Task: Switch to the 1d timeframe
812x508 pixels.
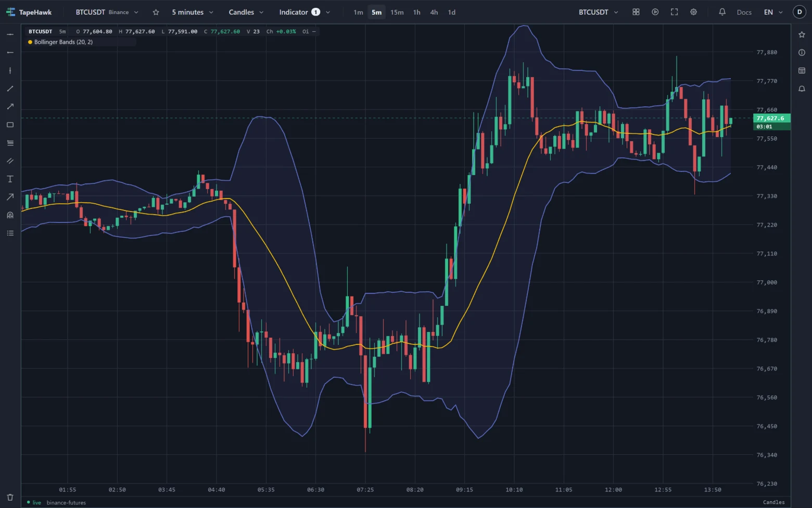Action: click(452, 12)
